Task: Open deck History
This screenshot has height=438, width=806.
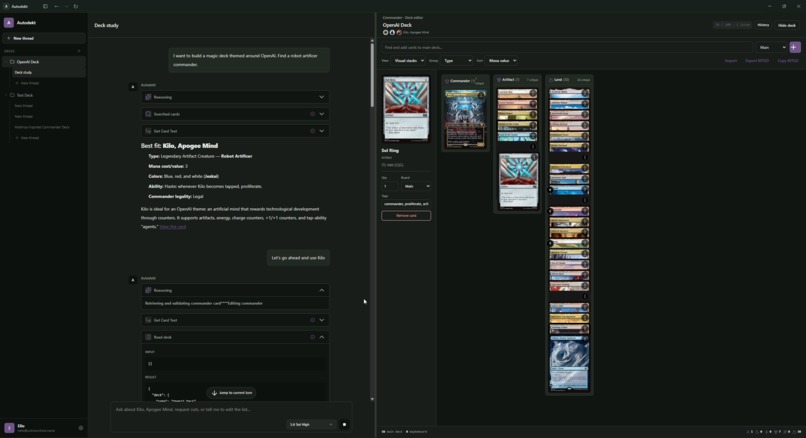Action: tap(763, 25)
